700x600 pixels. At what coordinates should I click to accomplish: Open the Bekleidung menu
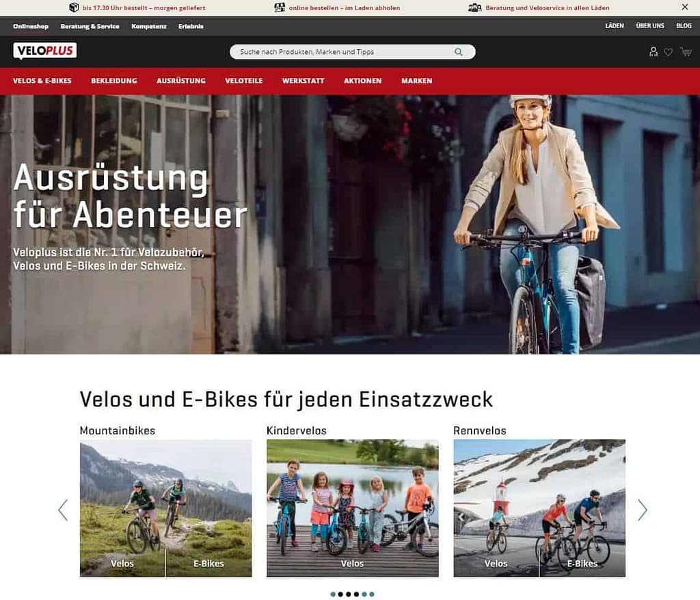[x=114, y=81]
